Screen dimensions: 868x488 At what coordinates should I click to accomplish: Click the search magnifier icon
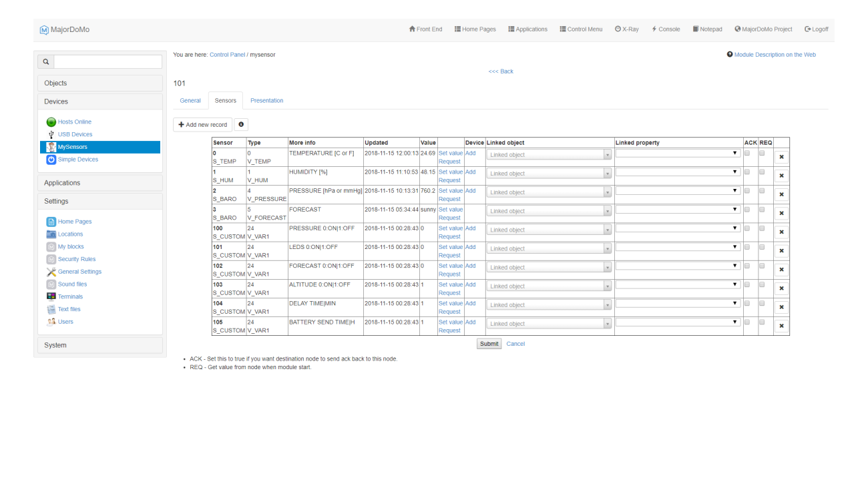point(46,61)
